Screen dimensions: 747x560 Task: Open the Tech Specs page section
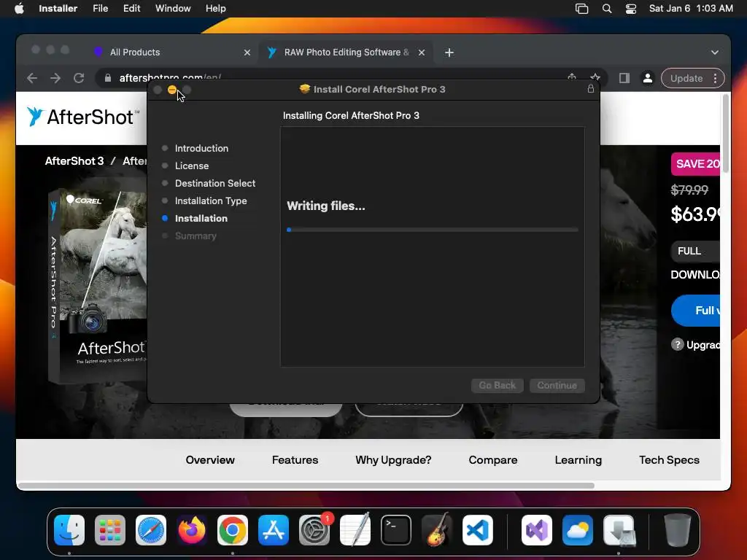tap(669, 460)
